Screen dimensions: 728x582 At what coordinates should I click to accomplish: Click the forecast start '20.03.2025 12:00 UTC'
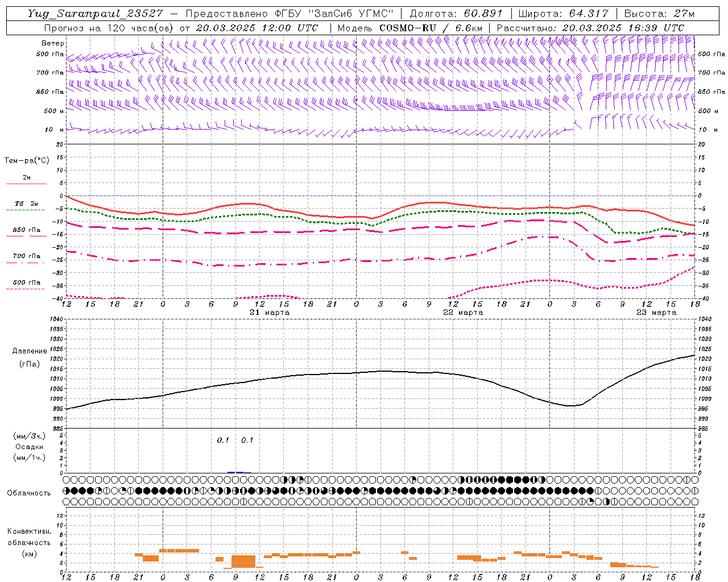point(257,28)
